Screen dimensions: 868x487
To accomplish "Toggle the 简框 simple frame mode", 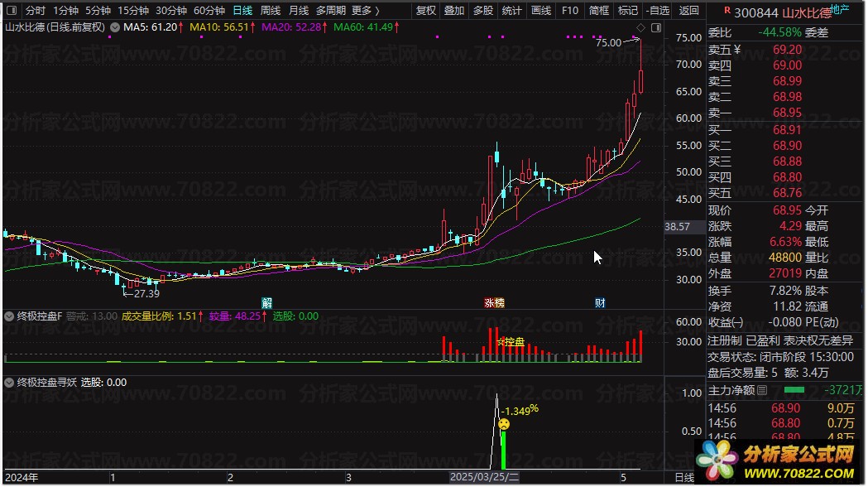I will [x=599, y=11].
